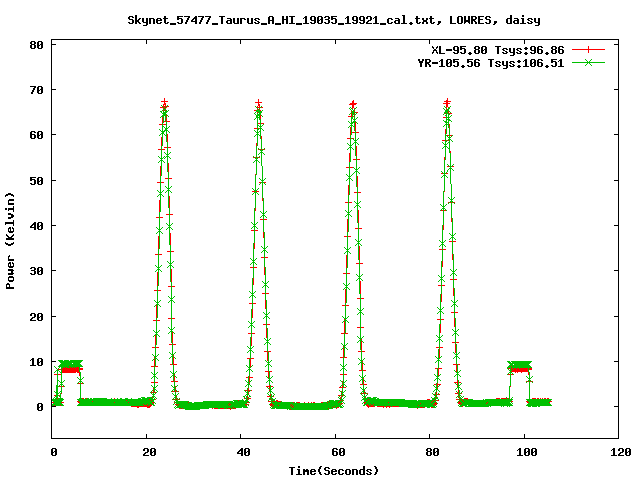
Task: Click the y-axis tick label 80
Action: click(x=36, y=45)
